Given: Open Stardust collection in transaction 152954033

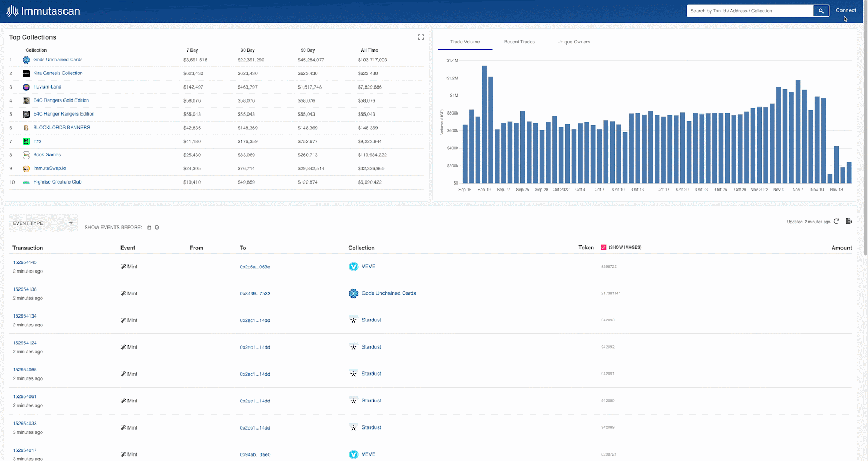Looking at the screenshot, I should tap(372, 427).
